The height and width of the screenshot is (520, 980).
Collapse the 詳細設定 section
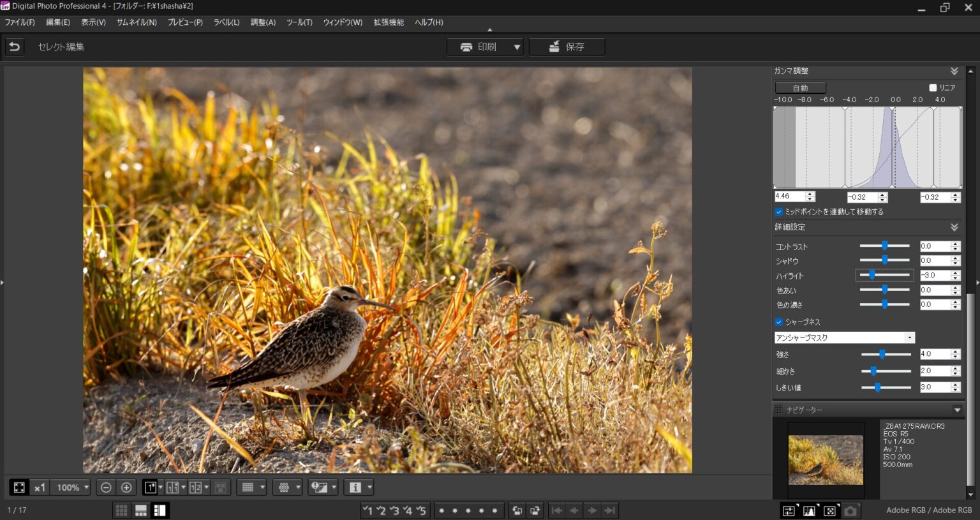pyautogui.click(x=954, y=227)
